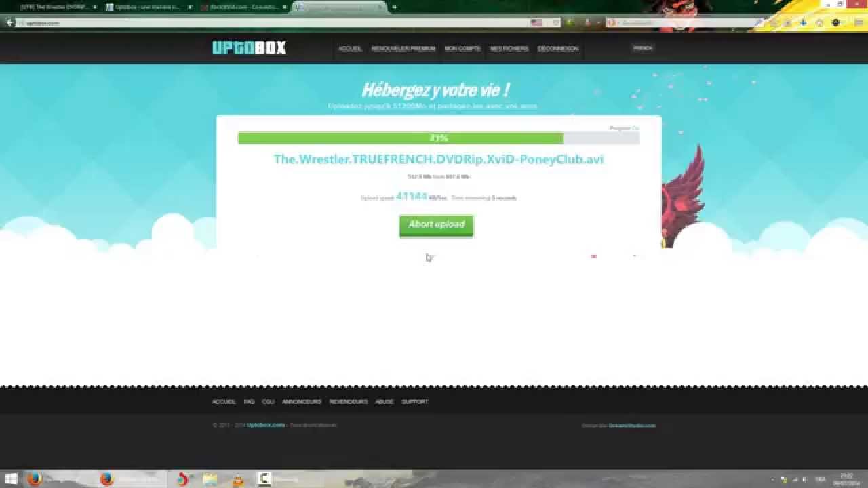Open the browser downloads arrow icon
Image resolution: width=868 pixels, height=488 pixels.
(803, 22)
